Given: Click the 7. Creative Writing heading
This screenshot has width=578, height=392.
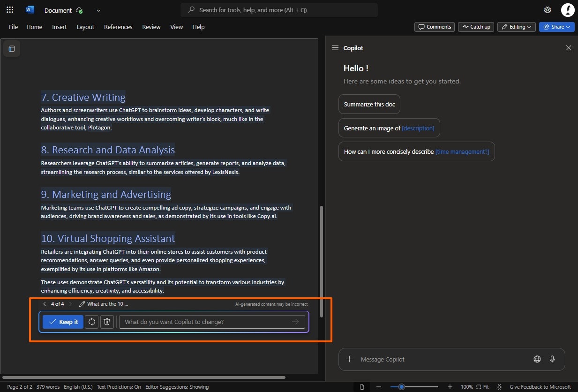Looking at the screenshot, I should pyautogui.click(x=83, y=98).
